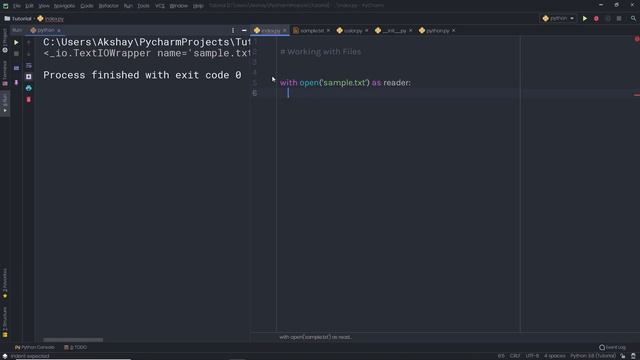This screenshot has width=640, height=360.
Task: Click the with open('sample.txt') code line
Action: pyautogui.click(x=345, y=82)
